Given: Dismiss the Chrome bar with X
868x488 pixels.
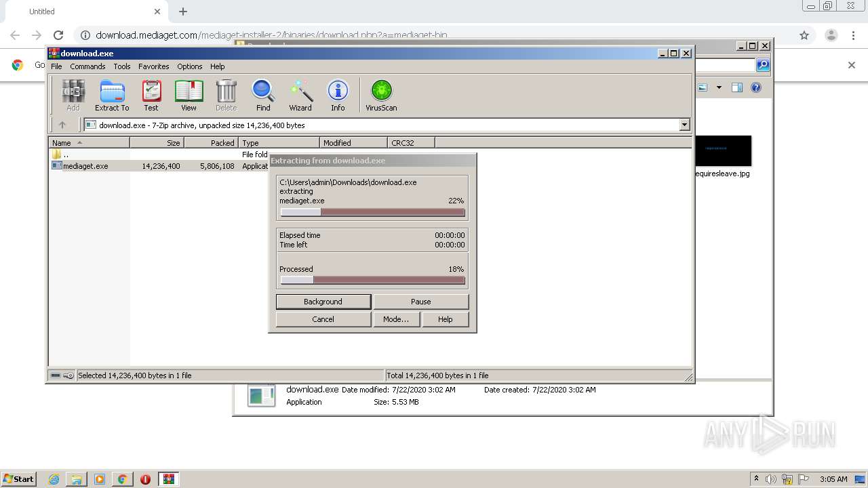Looking at the screenshot, I should tap(852, 65).
